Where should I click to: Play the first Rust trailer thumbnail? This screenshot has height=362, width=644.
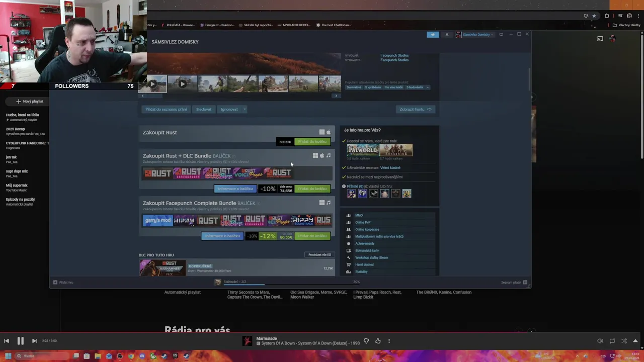click(153, 84)
